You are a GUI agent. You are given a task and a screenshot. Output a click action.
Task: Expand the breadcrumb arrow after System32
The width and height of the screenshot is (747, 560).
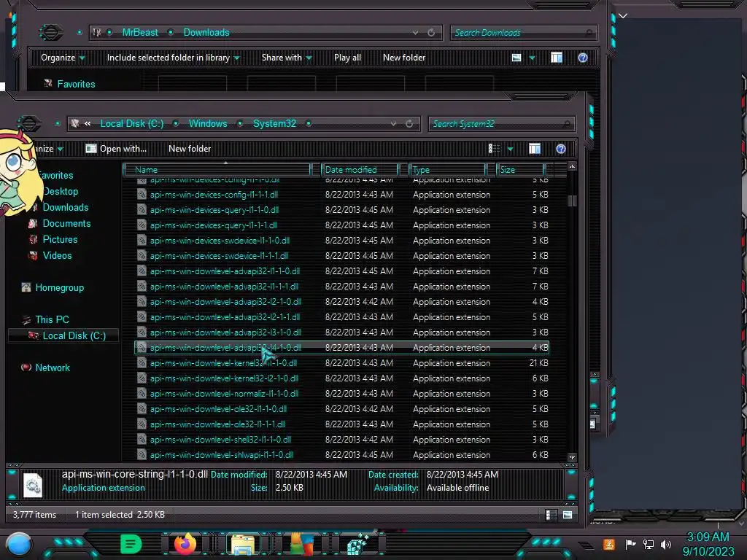click(x=309, y=124)
